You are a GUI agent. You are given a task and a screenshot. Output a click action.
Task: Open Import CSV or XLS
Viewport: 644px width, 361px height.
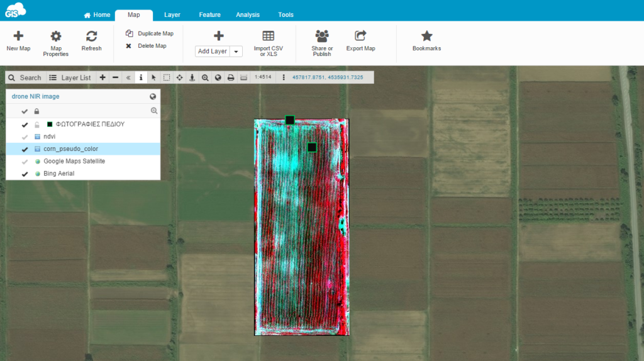[268, 43]
